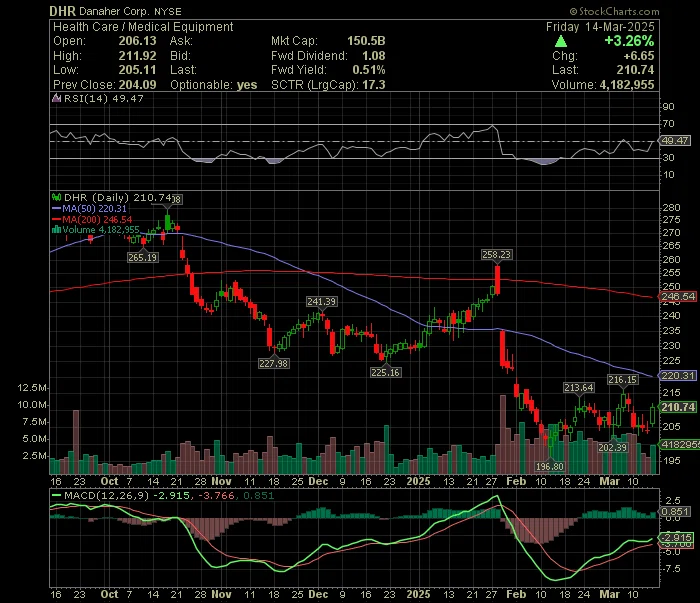The image size is (700, 603).
Task: Click the Last price 210.74 in header
Action: 635,70
